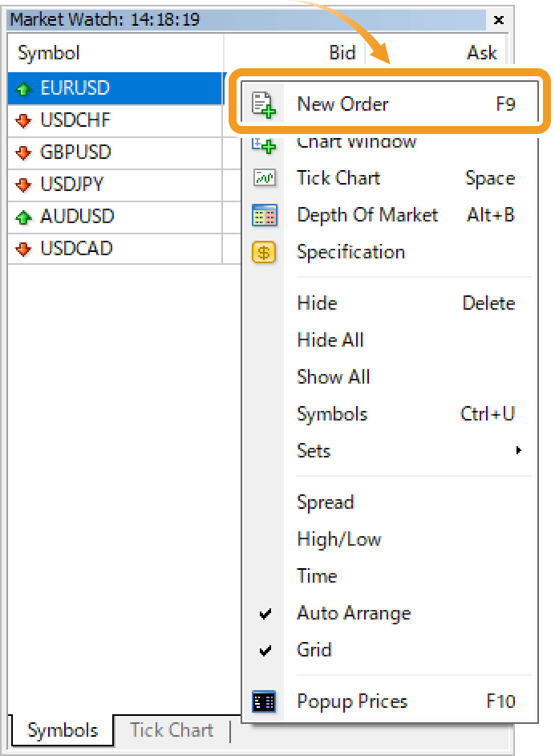The image size is (555, 756).
Task: Switch to the Symbols bottom tab
Action: click(x=62, y=730)
